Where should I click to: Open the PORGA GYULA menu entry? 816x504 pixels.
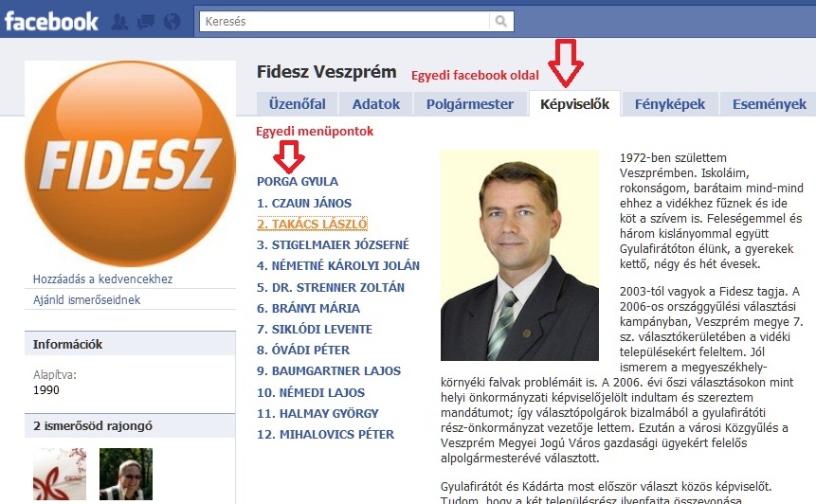(298, 182)
